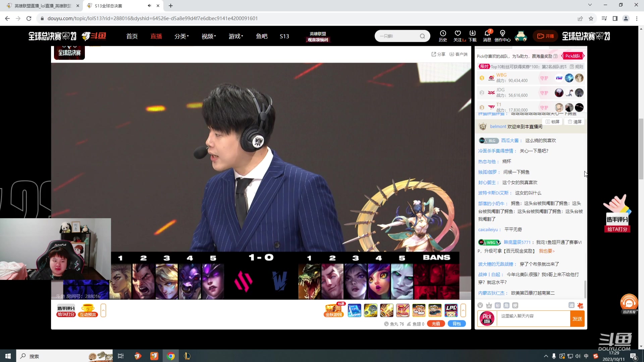Open the 金秋游园 event gift icon
Image resolution: width=644 pixels, height=362 pixels.
tap(334, 310)
